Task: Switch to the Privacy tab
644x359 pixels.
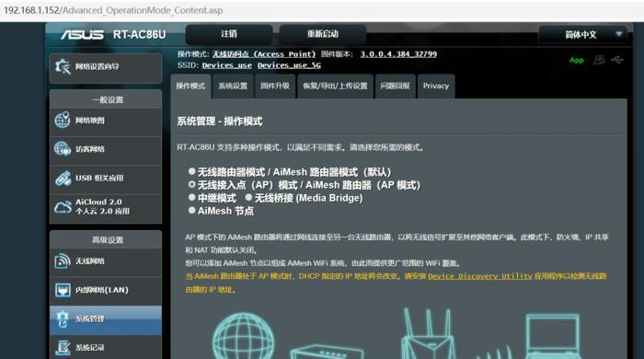Action: 436,87
